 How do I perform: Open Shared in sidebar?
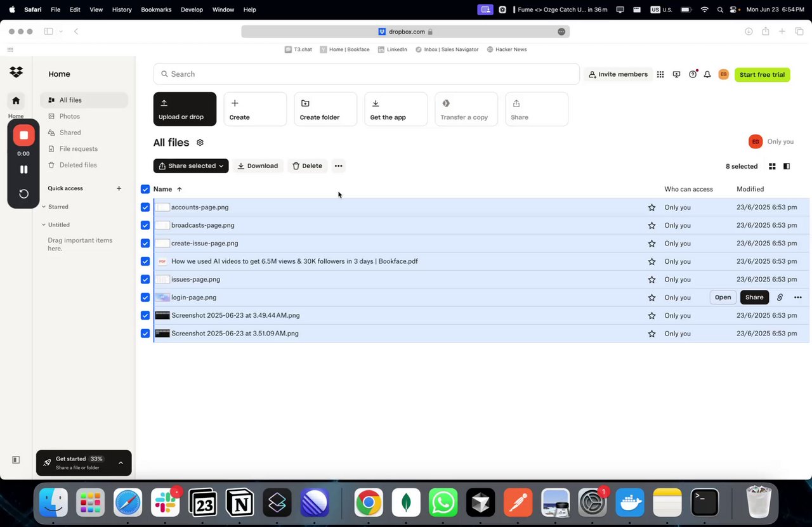(84, 133)
